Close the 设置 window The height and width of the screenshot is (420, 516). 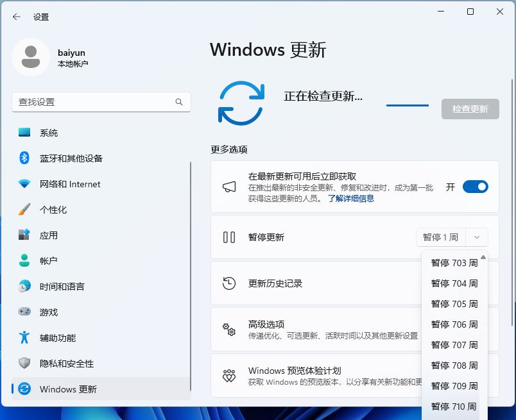point(499,12)
